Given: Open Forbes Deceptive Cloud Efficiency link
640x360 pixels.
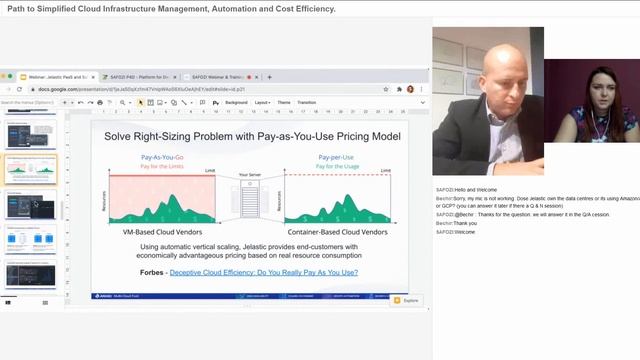Looking at the screenshot, I should [x=264, y=272].
